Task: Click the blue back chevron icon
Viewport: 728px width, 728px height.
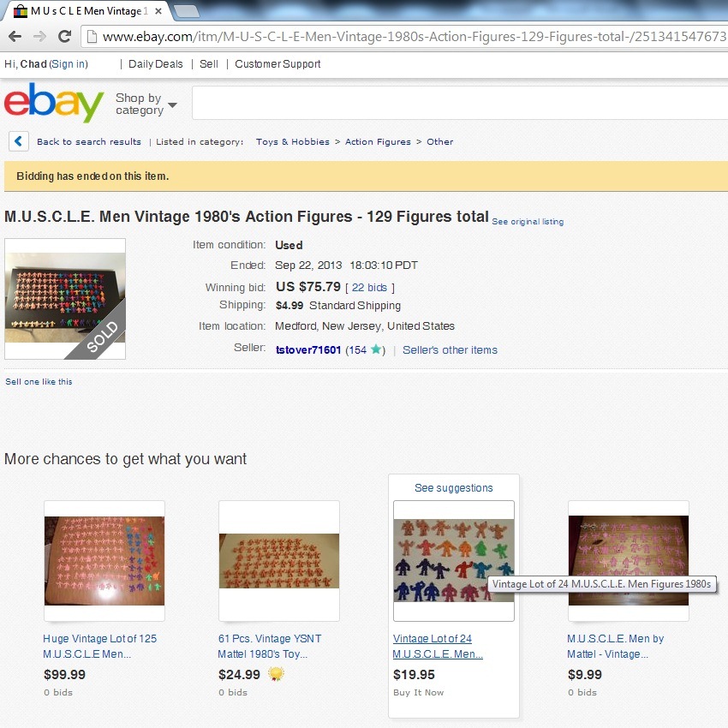Action: 19,141
